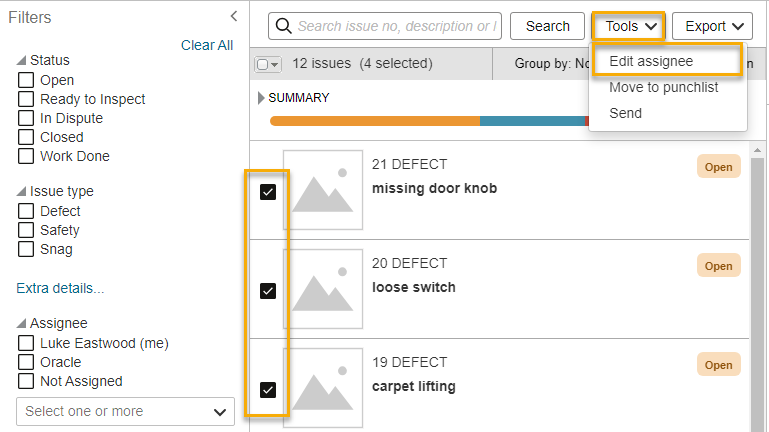Enable the Safety issue type filter
Viewport: 769px width, 432px height.
click(26, 230)
